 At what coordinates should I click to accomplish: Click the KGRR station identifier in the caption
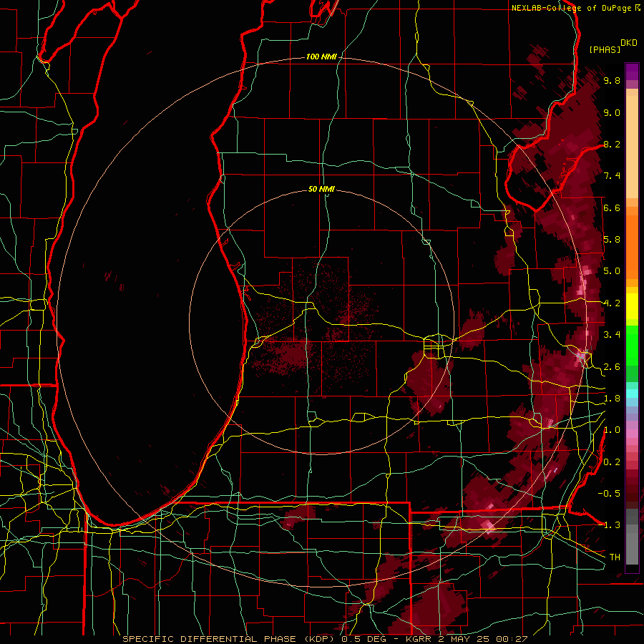419,639
